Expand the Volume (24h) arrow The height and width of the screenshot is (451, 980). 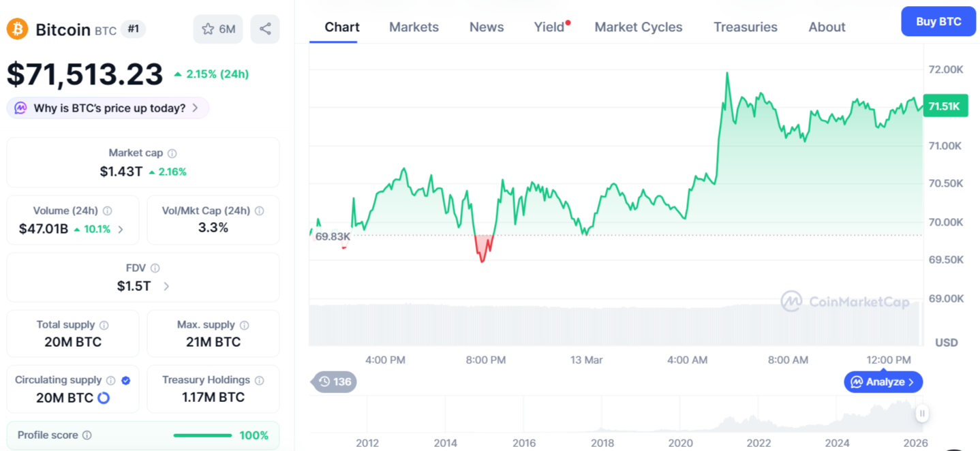(120, 230)
